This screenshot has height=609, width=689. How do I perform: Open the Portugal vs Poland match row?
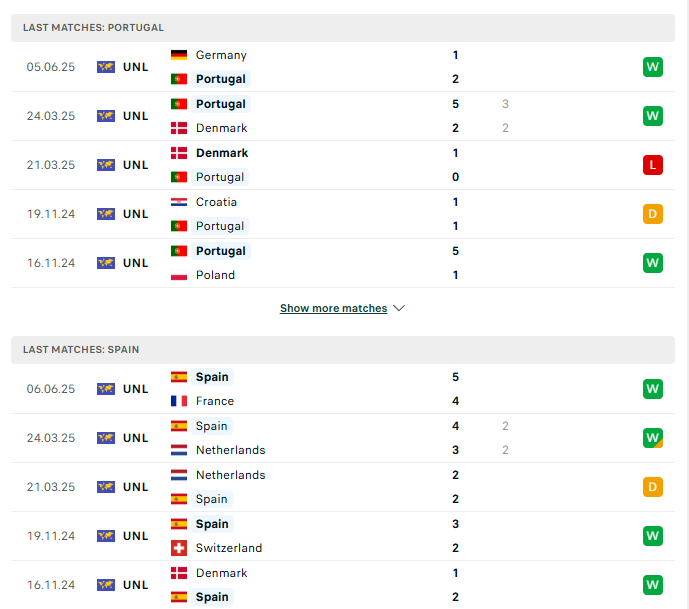(343, 263)
